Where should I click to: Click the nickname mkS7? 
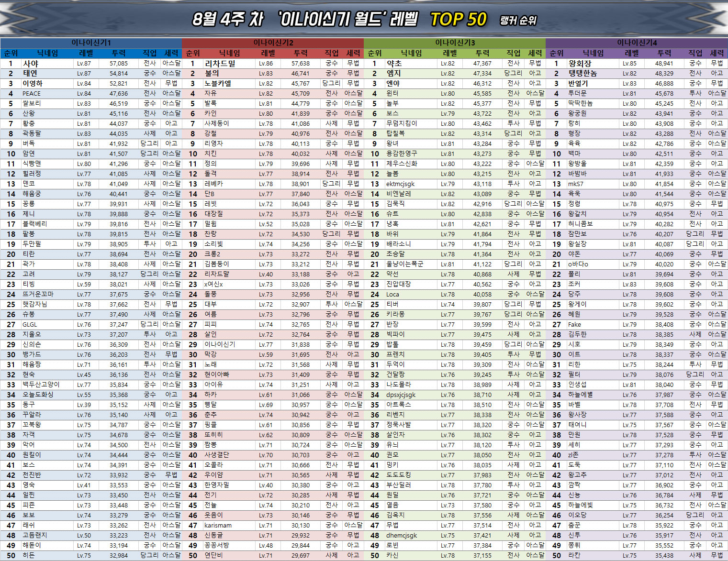point(575,184)
